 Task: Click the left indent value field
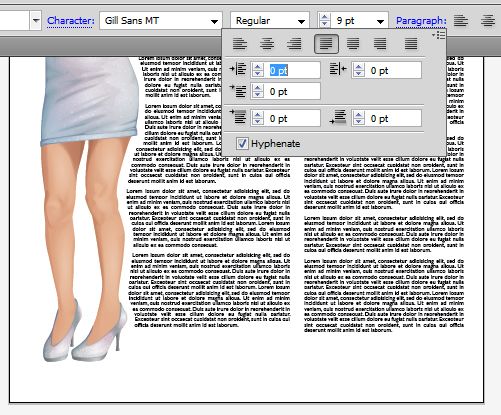[x=293, y=70]
